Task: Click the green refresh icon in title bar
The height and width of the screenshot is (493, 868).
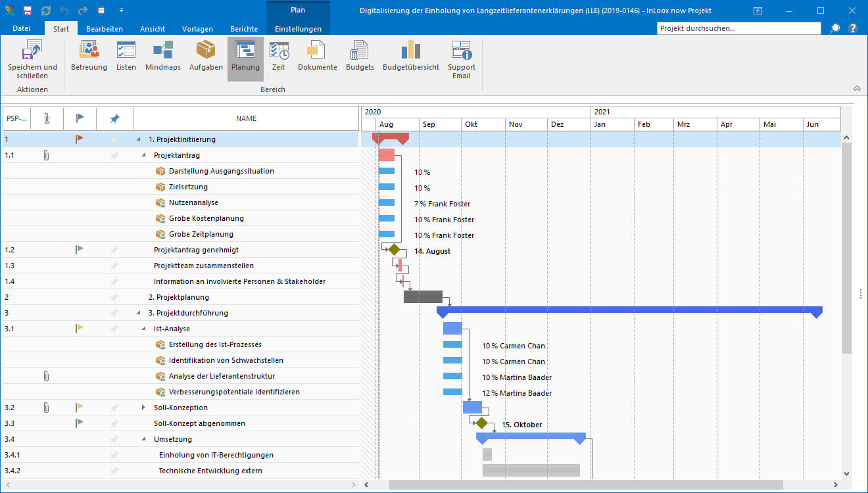Action: coord(45,11)
